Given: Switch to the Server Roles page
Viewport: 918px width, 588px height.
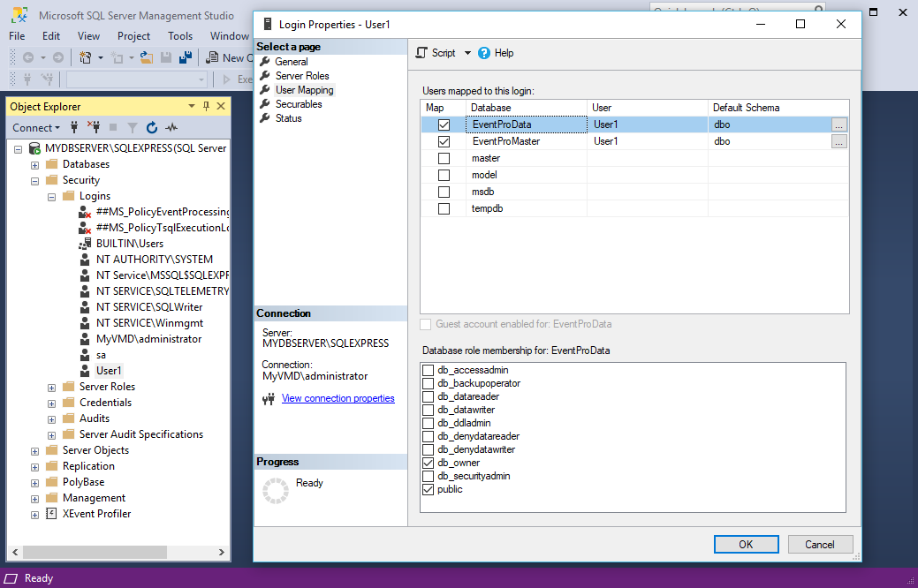Looking at the screenshot, I should point(302,75).
